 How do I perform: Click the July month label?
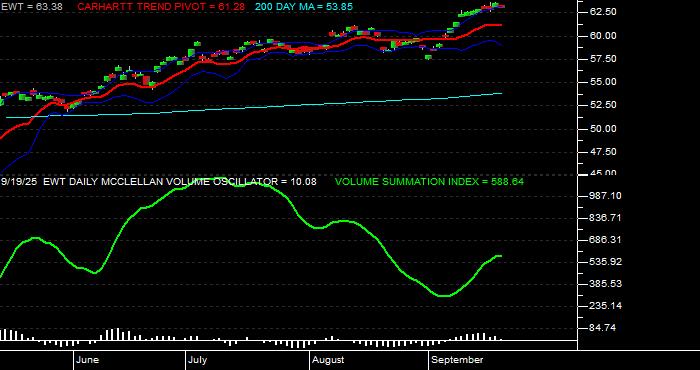pyautogui.click(x=197, y=360)
